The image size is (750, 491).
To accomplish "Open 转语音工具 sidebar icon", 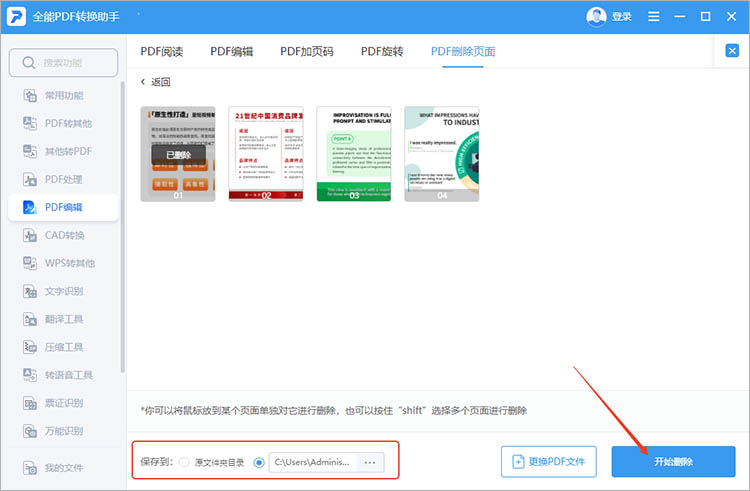I will pyautogui.click(x=30, y=375).
